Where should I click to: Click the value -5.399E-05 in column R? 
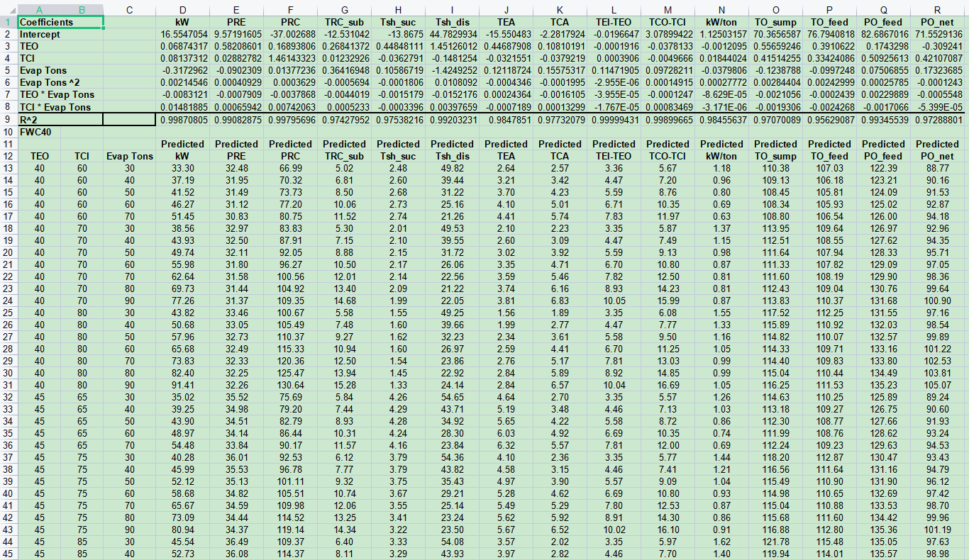click(937, 107)
